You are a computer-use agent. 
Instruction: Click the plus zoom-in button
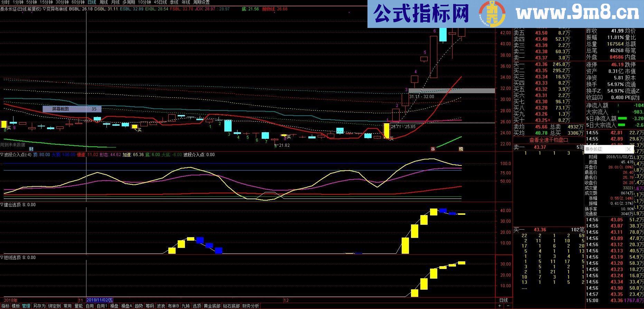click(x=500, y=306)
